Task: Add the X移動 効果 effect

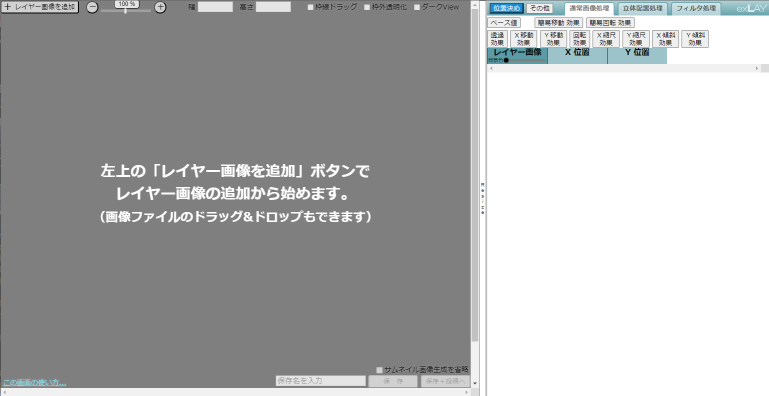Action: tap(523, 39)
